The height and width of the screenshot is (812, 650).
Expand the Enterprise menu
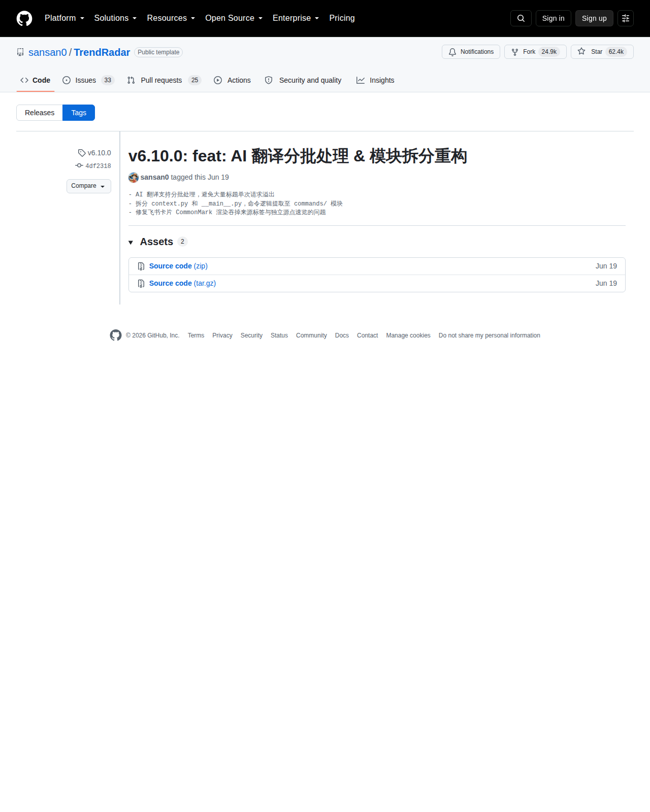point(296,18)
